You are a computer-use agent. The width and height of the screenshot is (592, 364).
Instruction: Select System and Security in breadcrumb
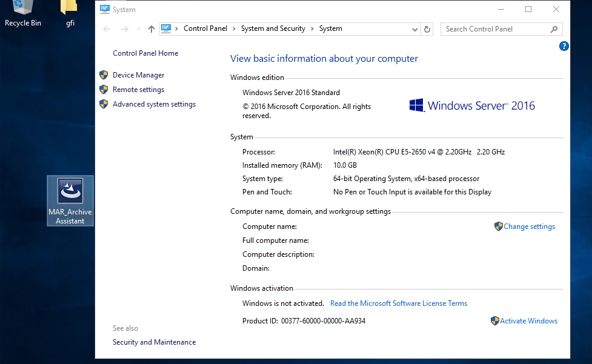coord(273,28)
